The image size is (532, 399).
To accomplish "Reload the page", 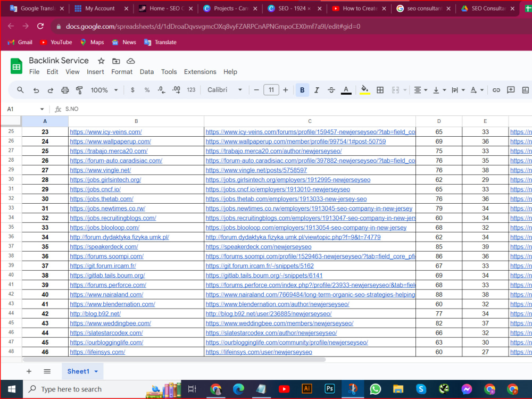I will tap(40, 26).
